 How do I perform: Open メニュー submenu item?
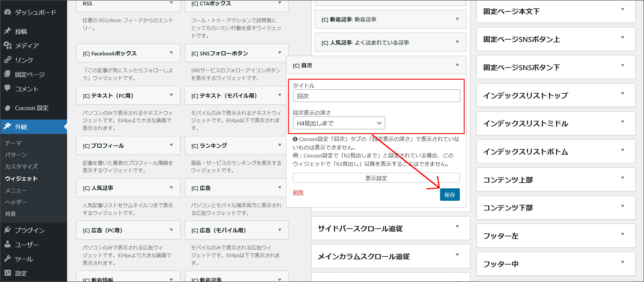click(16, 190)
